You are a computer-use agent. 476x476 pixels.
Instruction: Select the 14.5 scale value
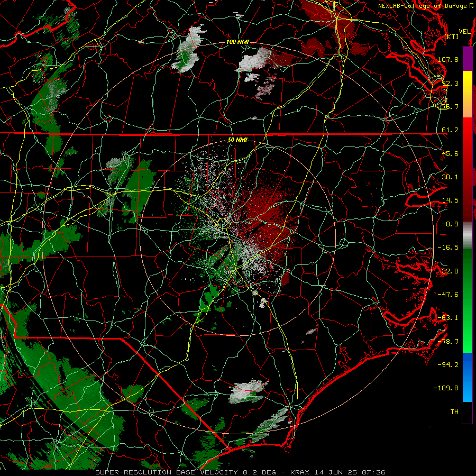[x=450, y=200]
